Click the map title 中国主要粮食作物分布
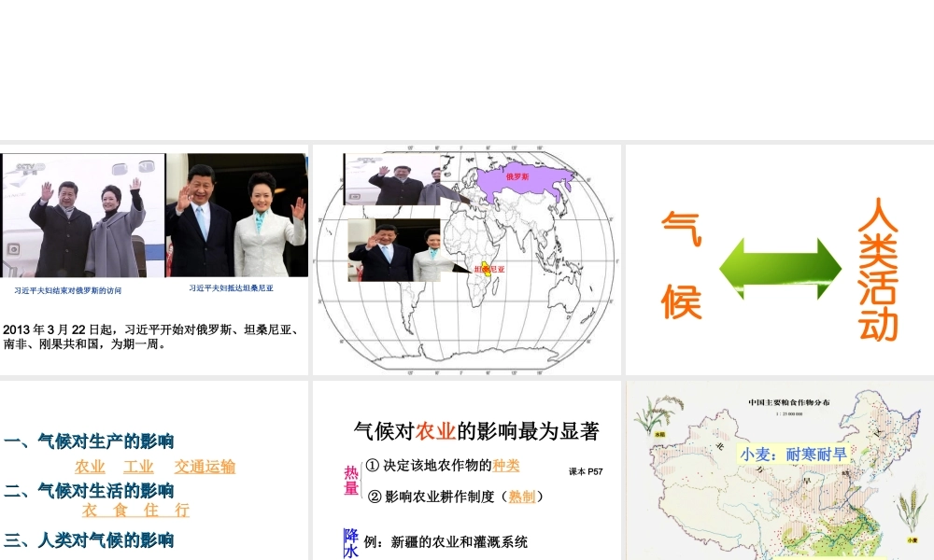This screenshot has width=934, height=560. [x=789, y=402]
